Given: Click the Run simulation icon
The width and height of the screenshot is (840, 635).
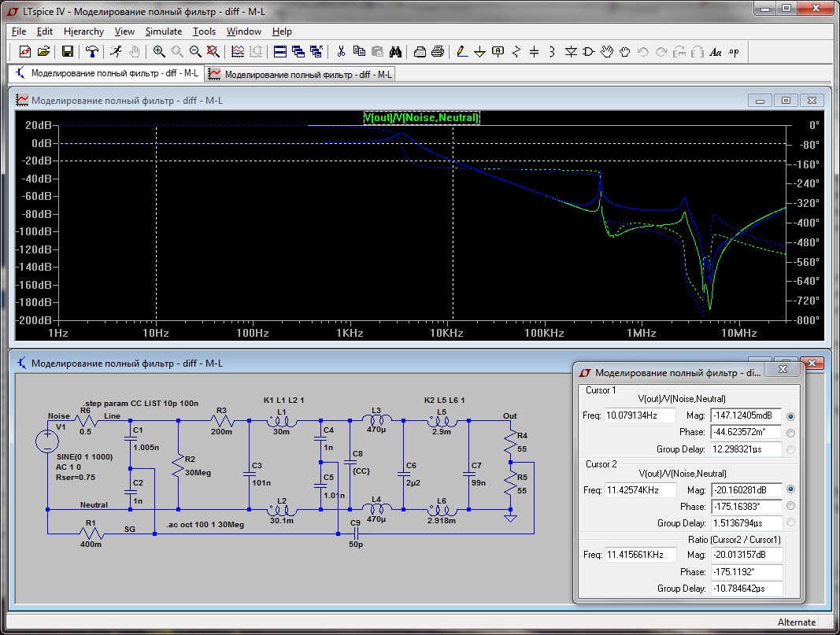Looking at the screenshot, I should (x=116, y=52).
